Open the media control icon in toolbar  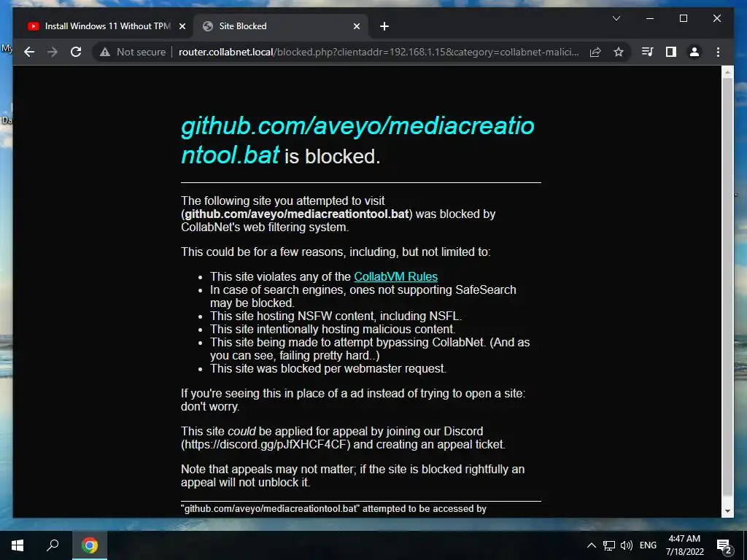click(x=647, y=52)
